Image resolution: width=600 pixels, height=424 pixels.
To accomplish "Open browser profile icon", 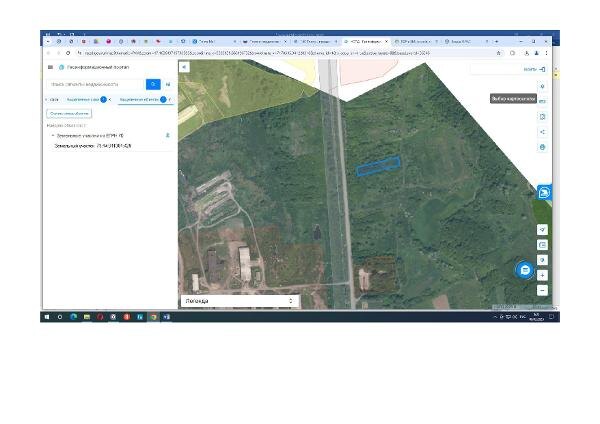I will 536,53.
